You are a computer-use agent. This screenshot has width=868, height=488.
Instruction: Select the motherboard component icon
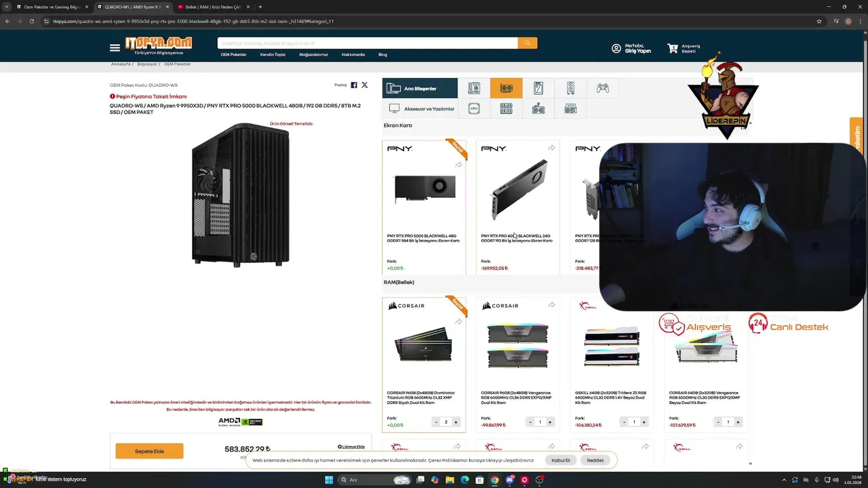474,88
